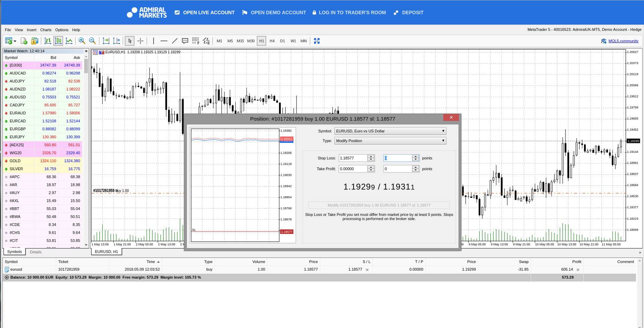Select the trendline drawing tool
This screenshot has height=328, width=644.
(x=174, y=41)
